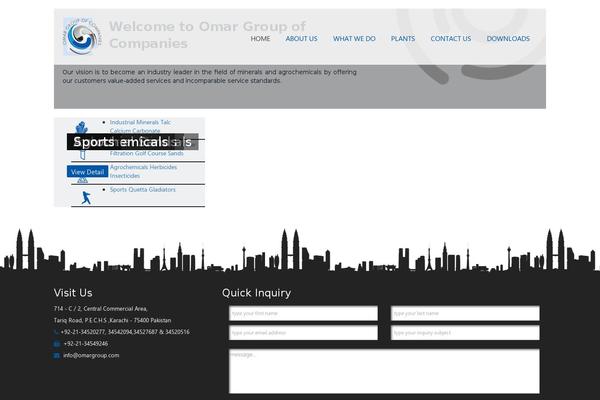
Task: Open the Sports Quetta Gladiators link
Action: pyautogui.click(x=143, y=189)
